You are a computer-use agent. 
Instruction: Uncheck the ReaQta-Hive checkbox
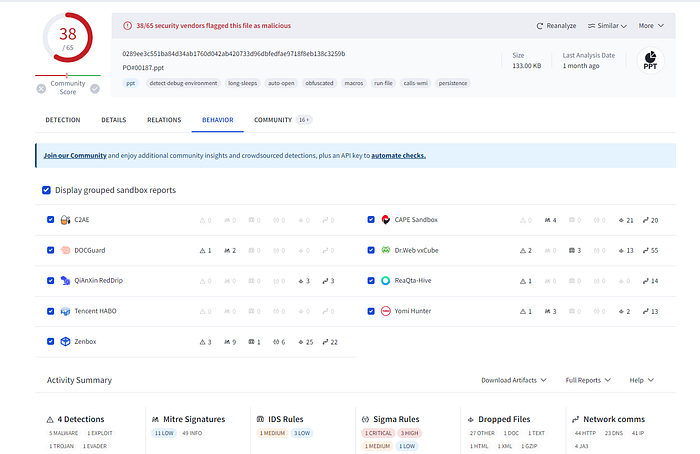pyautogui.click(x=371, y=280)
